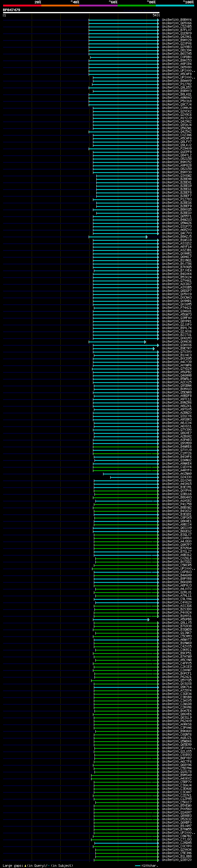The height and width of the screenshot is (868, 197).
Task: Click the red 20% identity legend segment
Action: click(22, 6)
